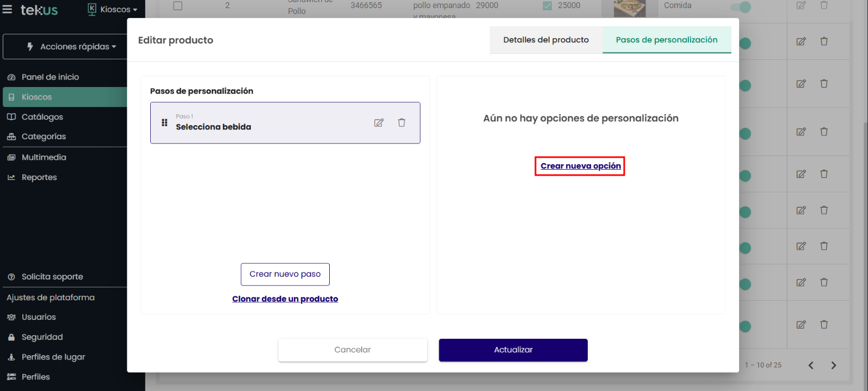The image size is (868, 391).
Task: Go to next page arrow
Action: 833,365
